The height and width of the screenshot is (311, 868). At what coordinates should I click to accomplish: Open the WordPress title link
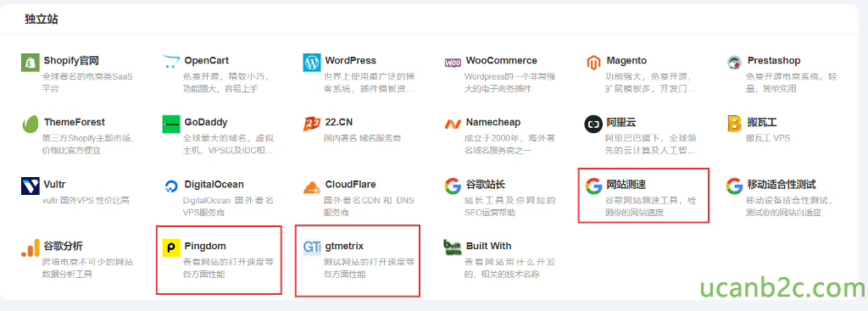[x=351, y=61]
